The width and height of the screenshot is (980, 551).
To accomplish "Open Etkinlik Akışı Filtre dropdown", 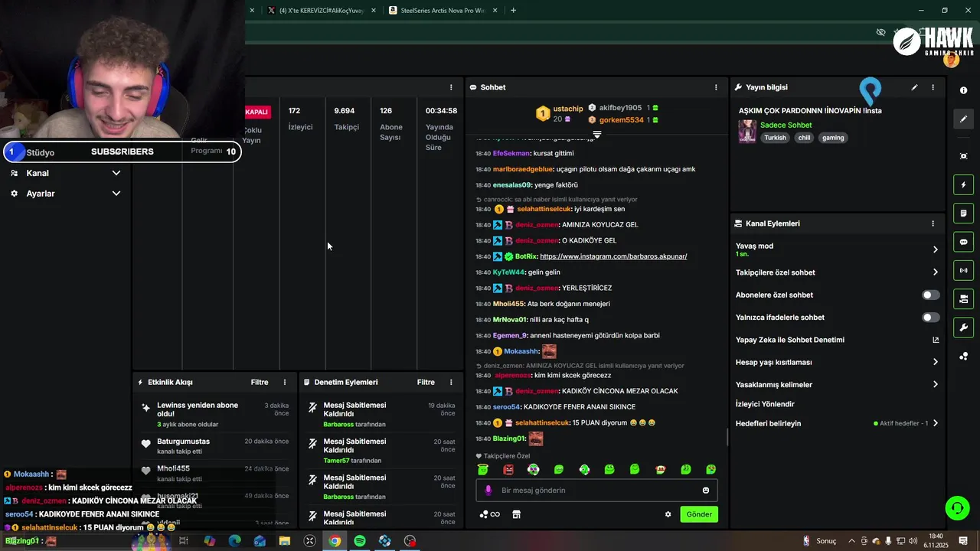I will pyautogui.click(x=260, y=382).
